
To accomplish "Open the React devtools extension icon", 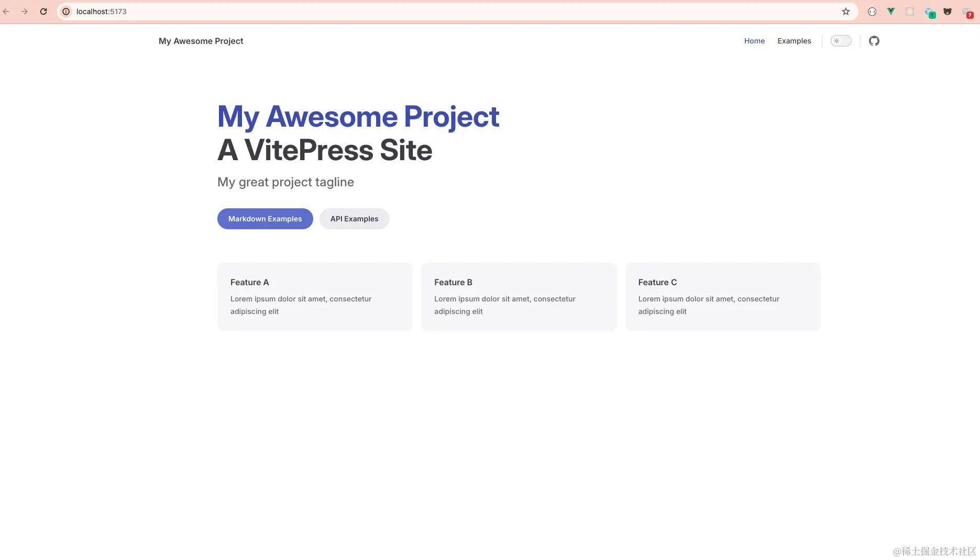I will coord(910,12).
